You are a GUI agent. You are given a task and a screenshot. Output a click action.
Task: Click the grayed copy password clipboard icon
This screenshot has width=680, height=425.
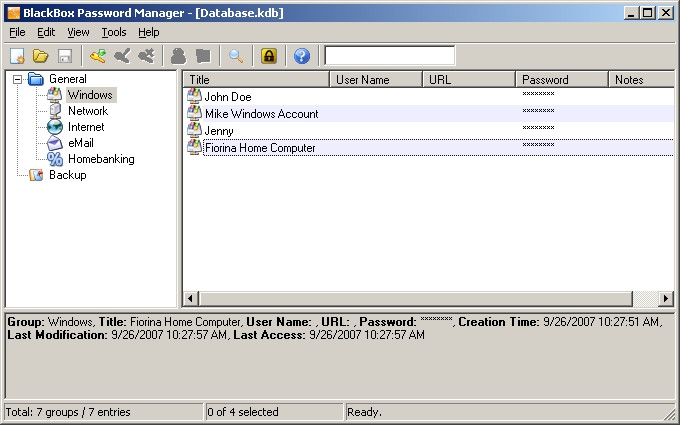pyautogui.click(x=203, y=56)
